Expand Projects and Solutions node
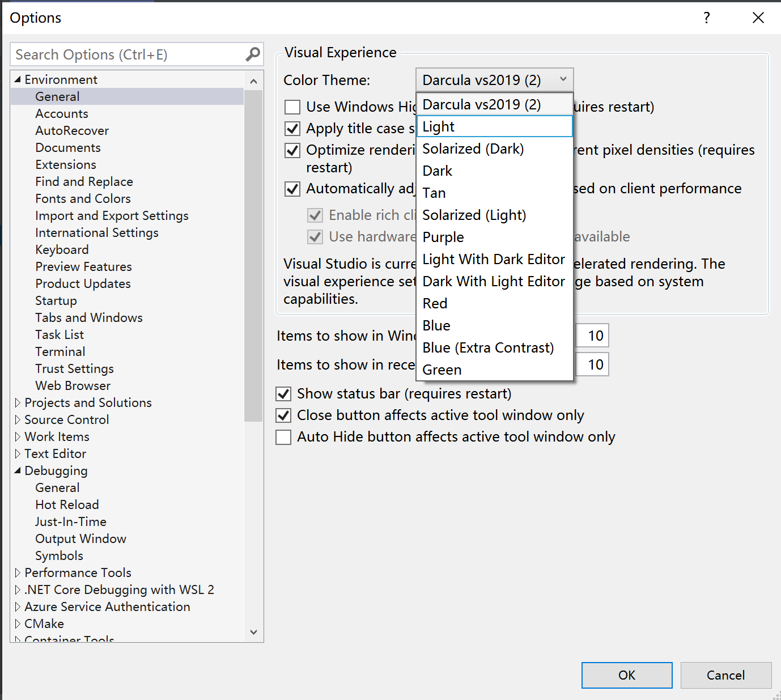 (18, 402)
